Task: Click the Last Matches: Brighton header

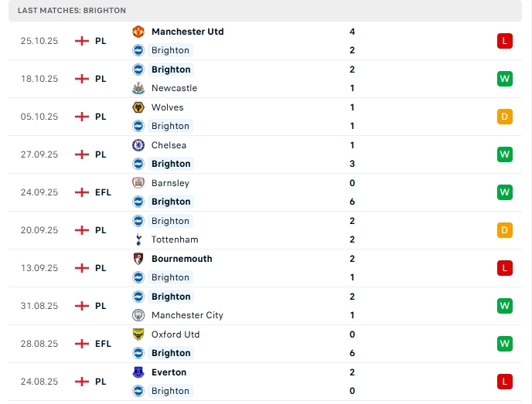Action: coord(72,10)
